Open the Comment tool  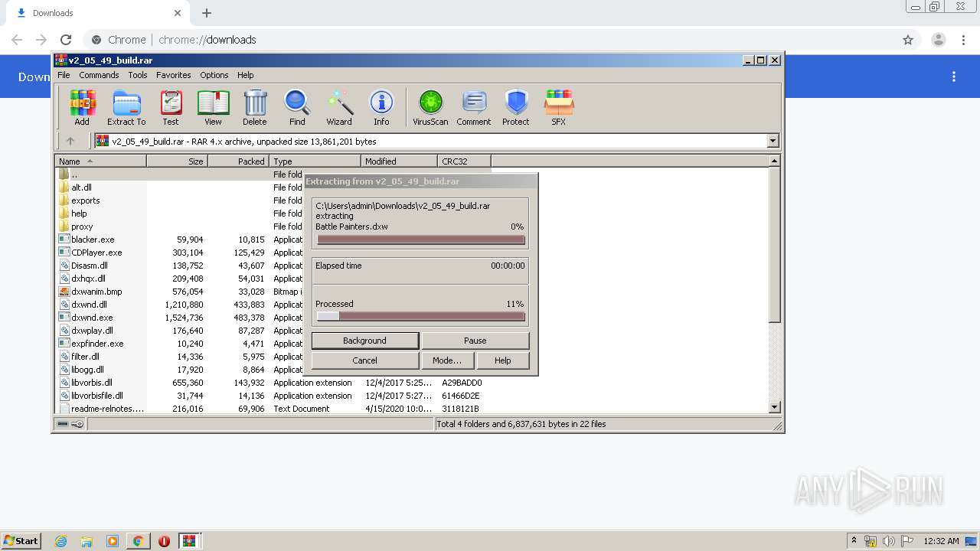pos(474,107)
